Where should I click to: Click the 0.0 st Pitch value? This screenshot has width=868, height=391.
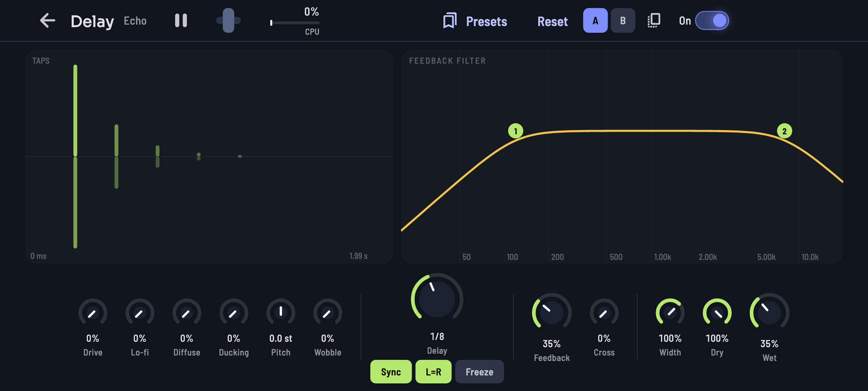[281, 338]
